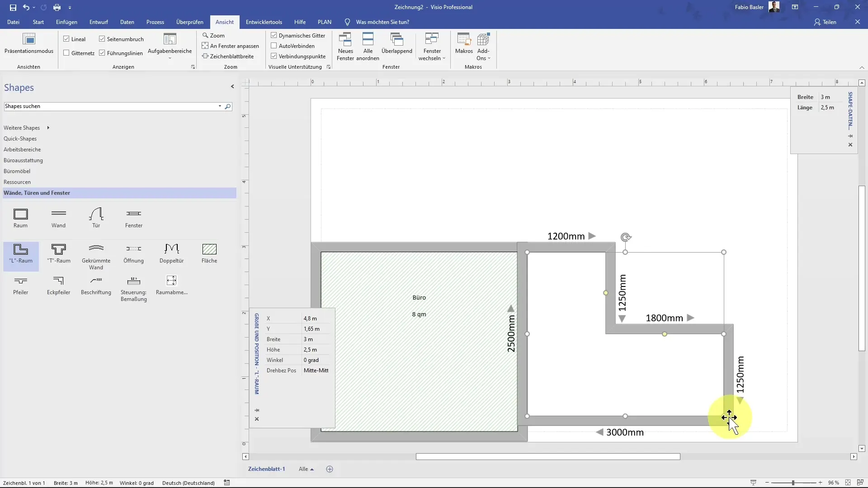This screenshot has height=488, width=868.
Task: Select the Raum shape stencil
Action: tap(20, 218)
